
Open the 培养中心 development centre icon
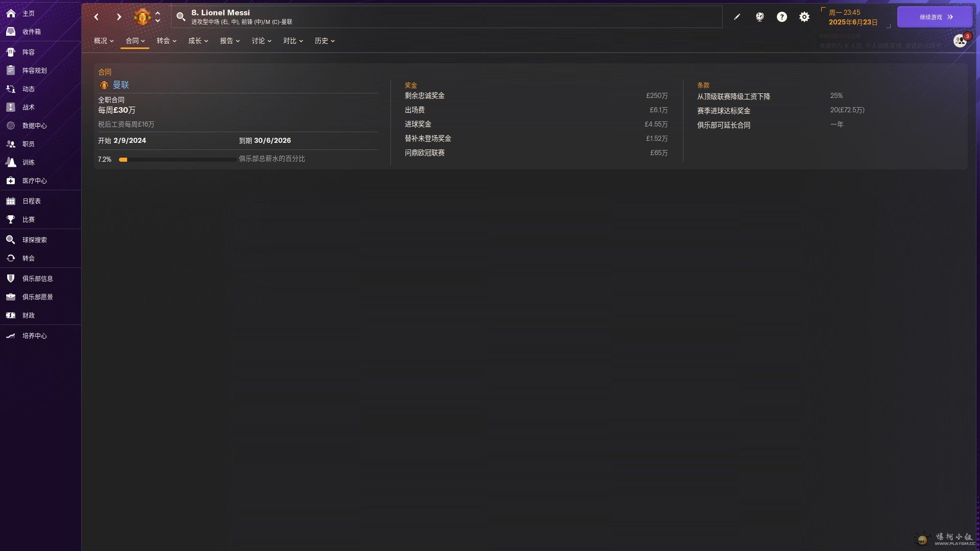11,336
